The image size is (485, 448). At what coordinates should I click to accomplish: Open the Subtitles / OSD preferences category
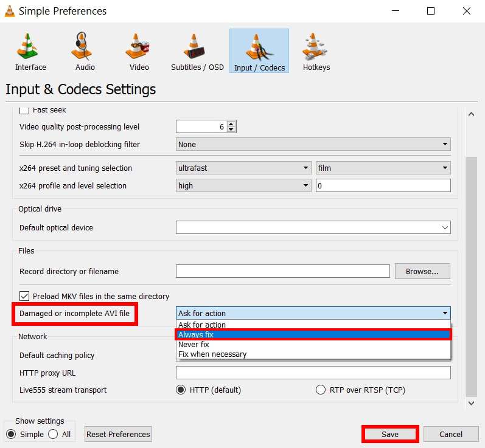(x=197, y=51)
